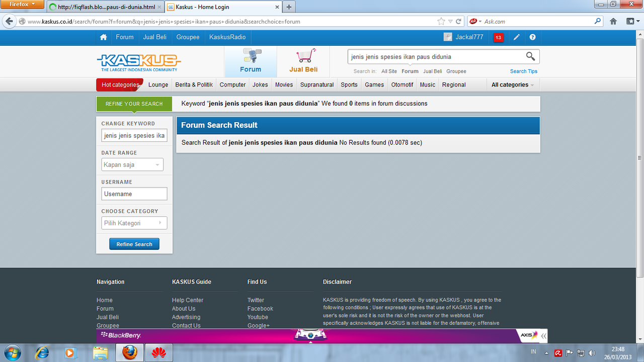Click the pencil compose icon
The width and height of the screenshot is (644, 362).
[516, 37]
